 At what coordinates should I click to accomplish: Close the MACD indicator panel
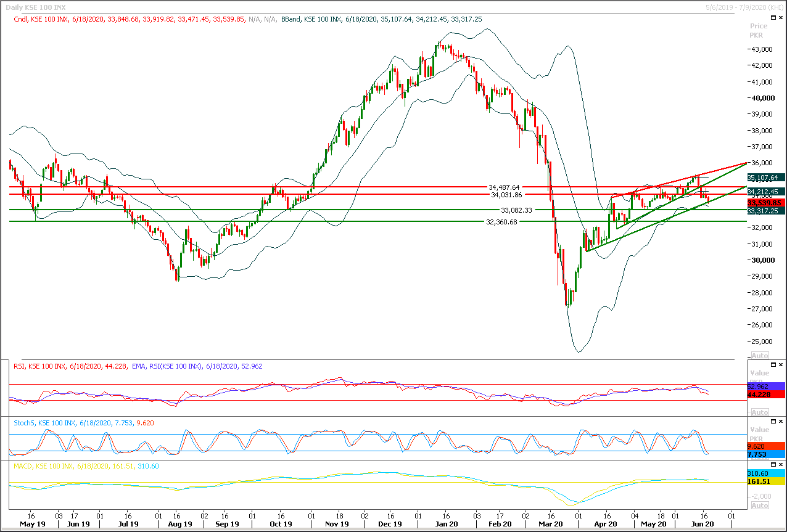click(x=781, y=465)
